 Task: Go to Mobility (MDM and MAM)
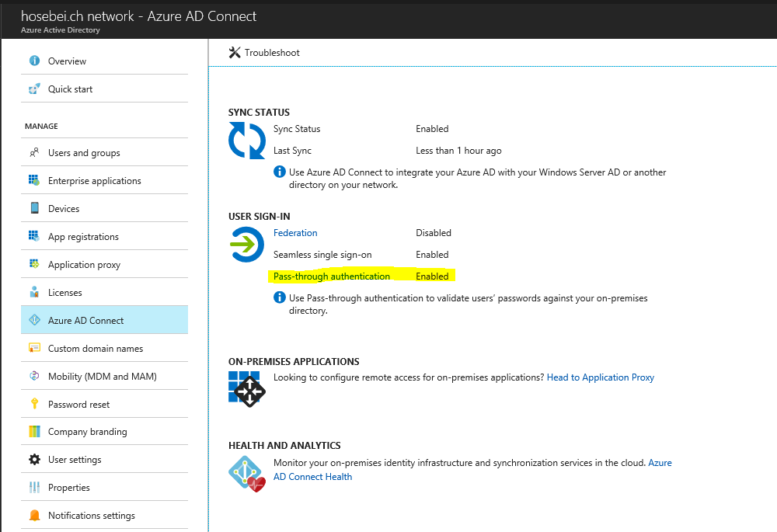tap(105, 376)
